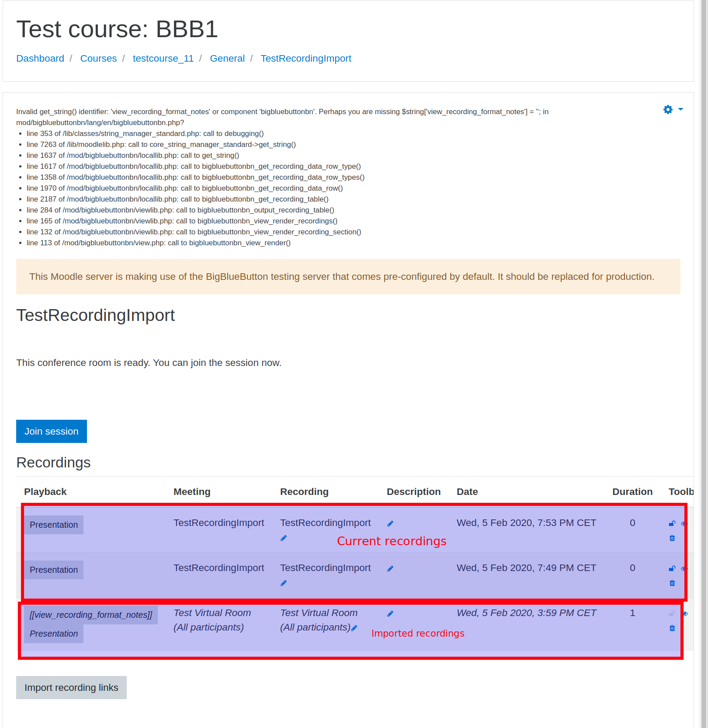Open Presentation playback of 7:49 PM recording
The image size is (708, 728).
pyautogui.click(x=54, y=570)
